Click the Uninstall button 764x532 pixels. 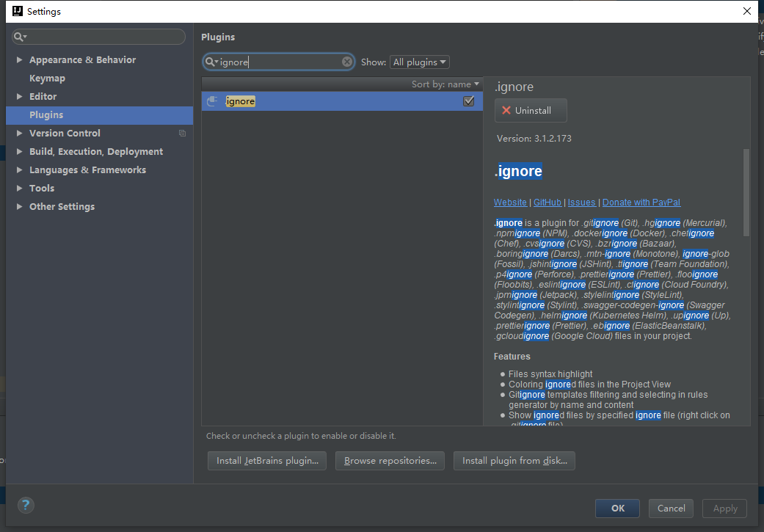pos(531,110)
